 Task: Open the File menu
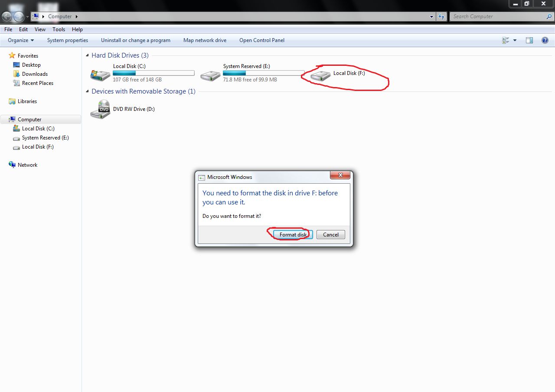pyautogui.click(x=8, y=29)
